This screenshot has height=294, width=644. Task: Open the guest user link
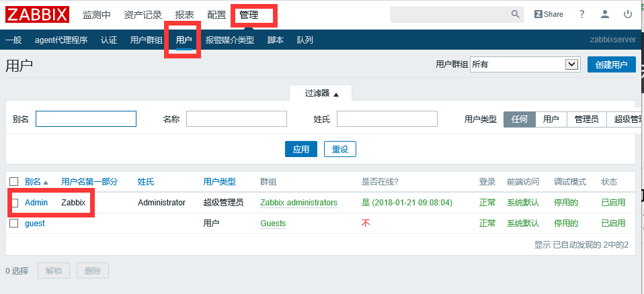35,224
